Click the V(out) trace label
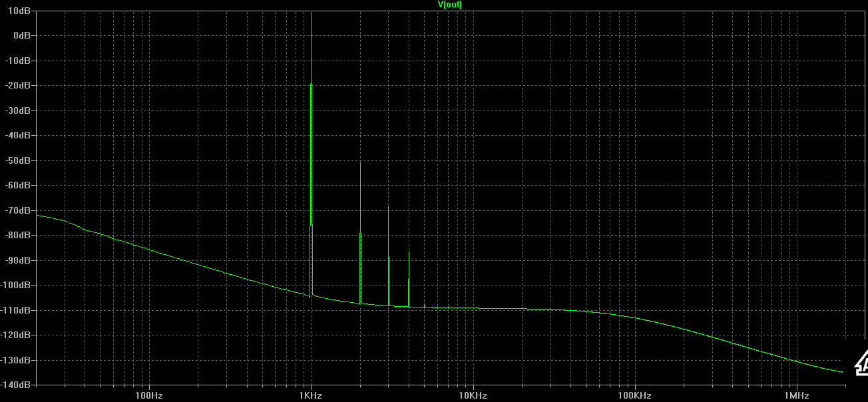The image size is (868, 402). [449, 5]
